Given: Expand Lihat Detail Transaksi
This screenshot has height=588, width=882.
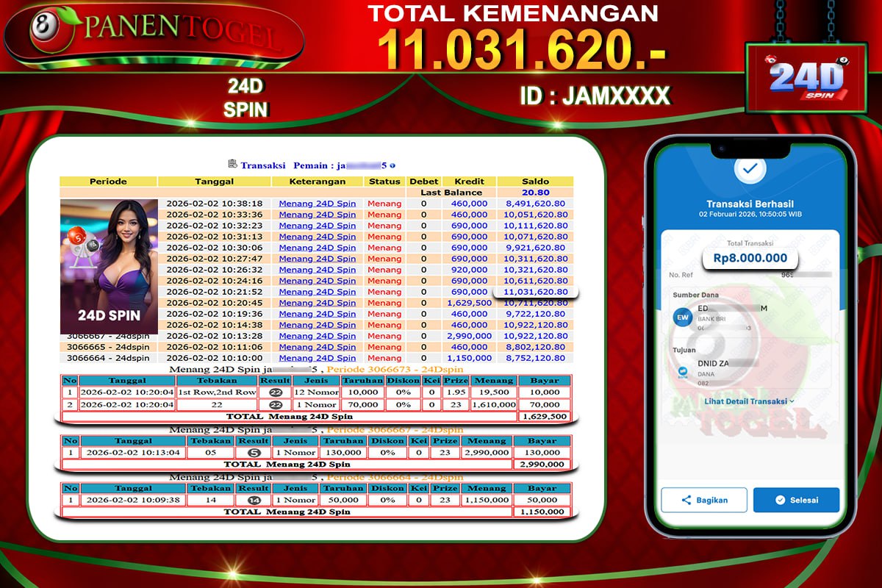Looking at the screenshot, I should click(749, 401).
